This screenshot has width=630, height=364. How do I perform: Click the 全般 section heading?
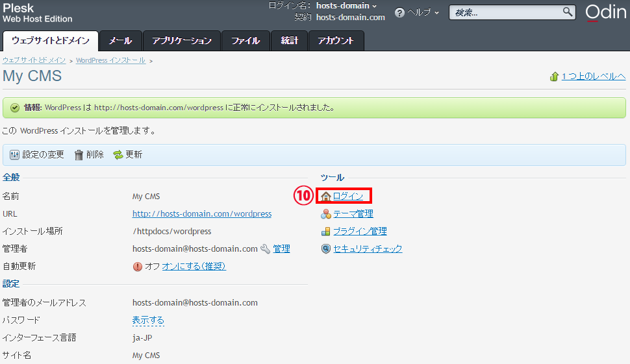11,177
